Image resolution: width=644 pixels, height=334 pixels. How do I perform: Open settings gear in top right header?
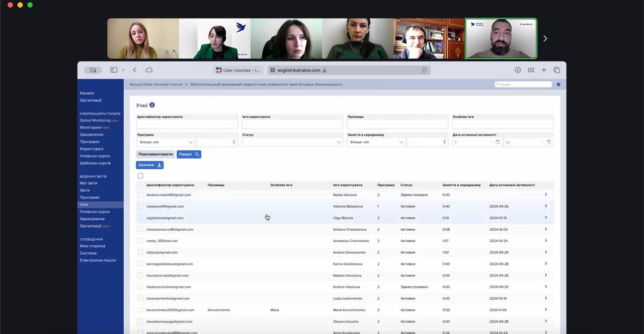click(x=558, y=85)
